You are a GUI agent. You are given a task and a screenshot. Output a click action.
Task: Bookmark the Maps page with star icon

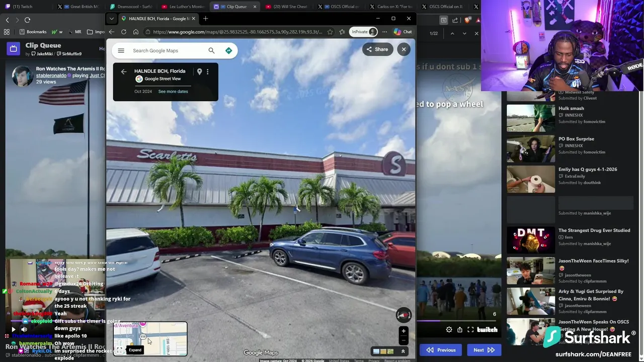click(330, 32)
